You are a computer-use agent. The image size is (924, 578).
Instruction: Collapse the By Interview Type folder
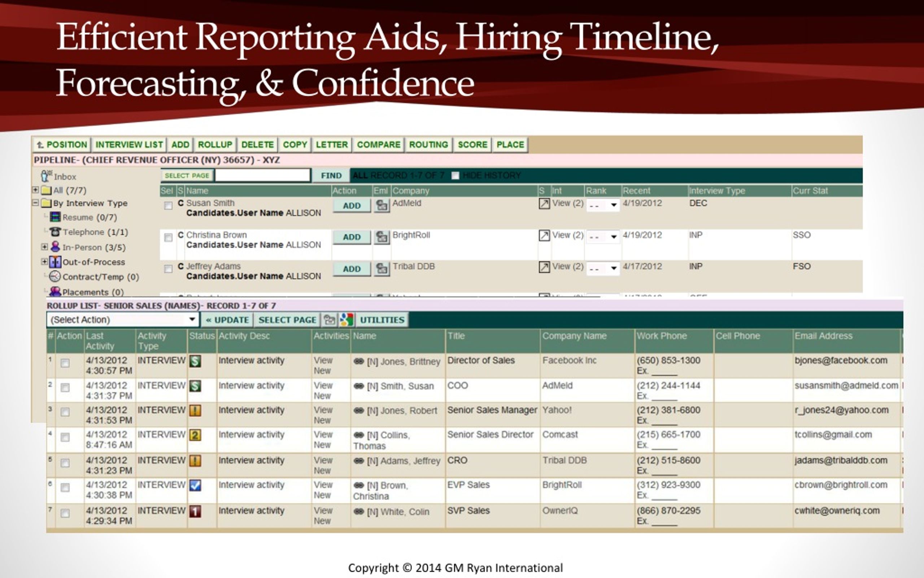[35, 203]
